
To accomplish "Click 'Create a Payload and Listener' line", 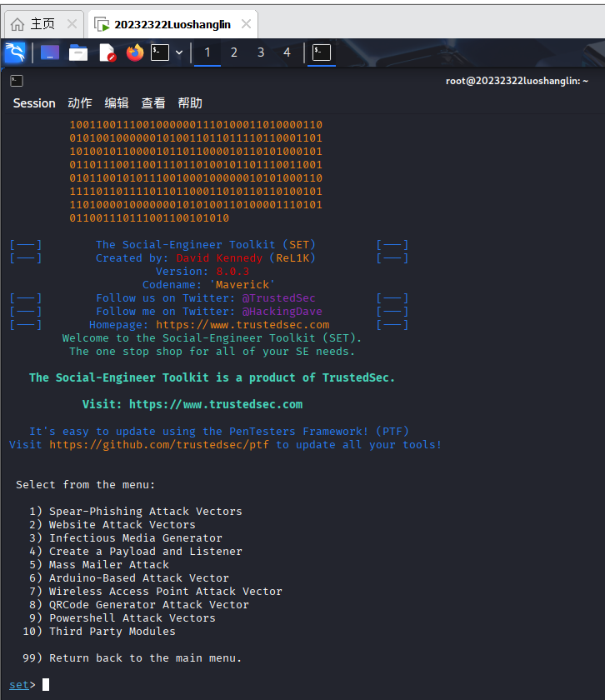I will click(x=146, y=552).
